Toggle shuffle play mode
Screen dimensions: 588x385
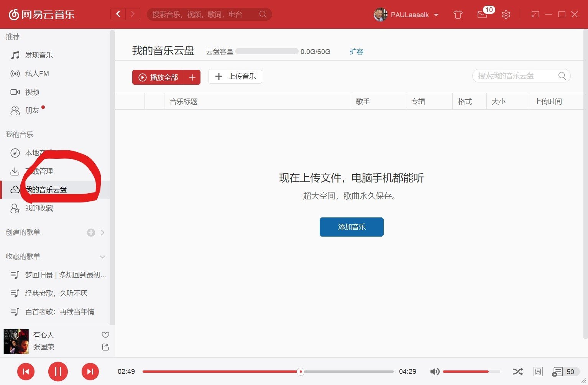tap(518, 371)
